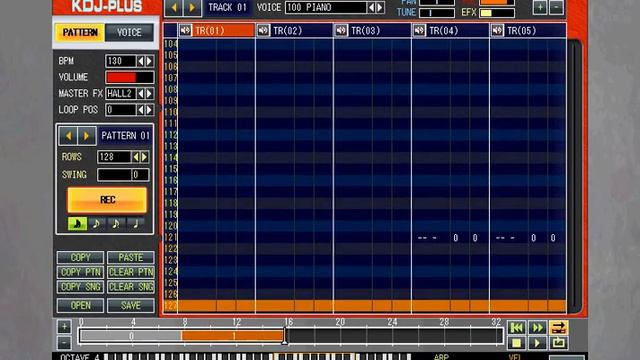Click row 121 cell in TR(04)
Viewport: 640px width, 360px height.
[450, 238]
